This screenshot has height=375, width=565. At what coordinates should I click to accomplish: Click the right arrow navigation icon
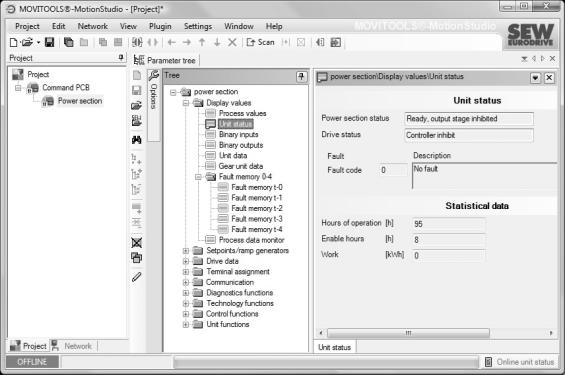tap(187, 43)
